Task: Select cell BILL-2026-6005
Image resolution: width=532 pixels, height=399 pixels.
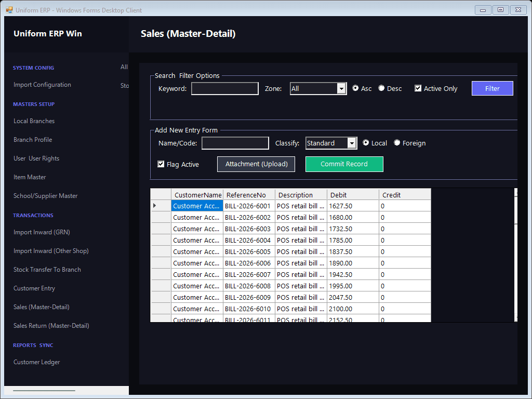Action: click(x=249, y=252)
